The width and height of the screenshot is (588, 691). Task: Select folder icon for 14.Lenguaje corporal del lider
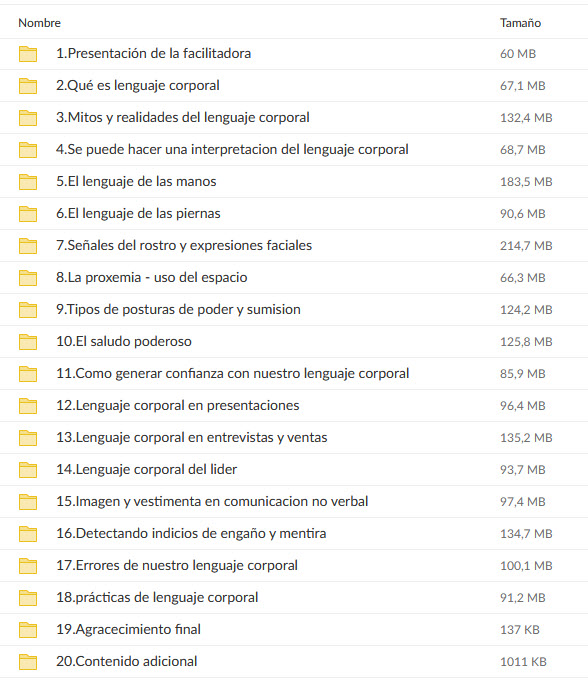tap(28, 470)
